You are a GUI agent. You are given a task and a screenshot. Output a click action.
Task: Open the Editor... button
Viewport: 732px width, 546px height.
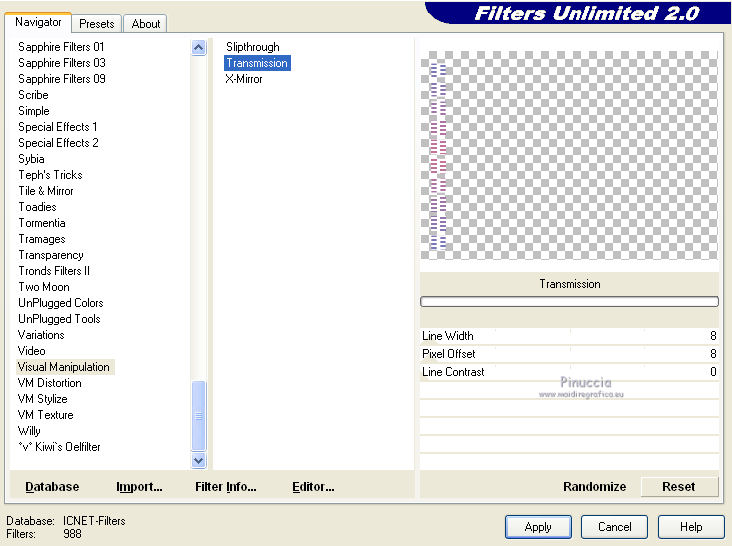(x=313, y=487)
